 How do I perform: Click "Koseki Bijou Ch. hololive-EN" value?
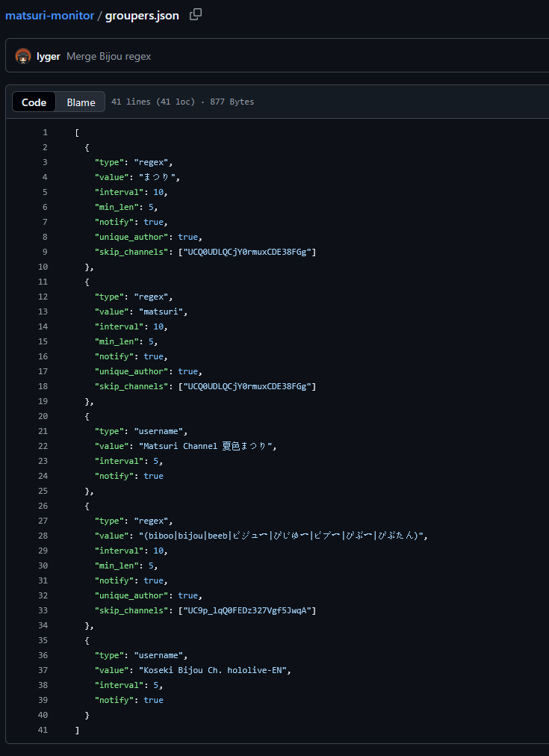pyautogui.click(x=213, y=670)
